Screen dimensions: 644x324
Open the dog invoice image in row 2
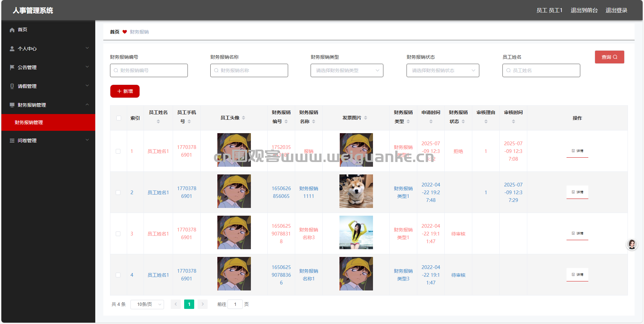(x=356, y=191)
